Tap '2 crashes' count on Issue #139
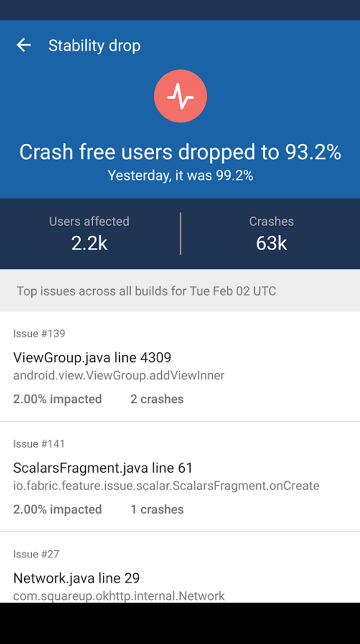Viewport: 360px width, 644px height. (157, 399)
